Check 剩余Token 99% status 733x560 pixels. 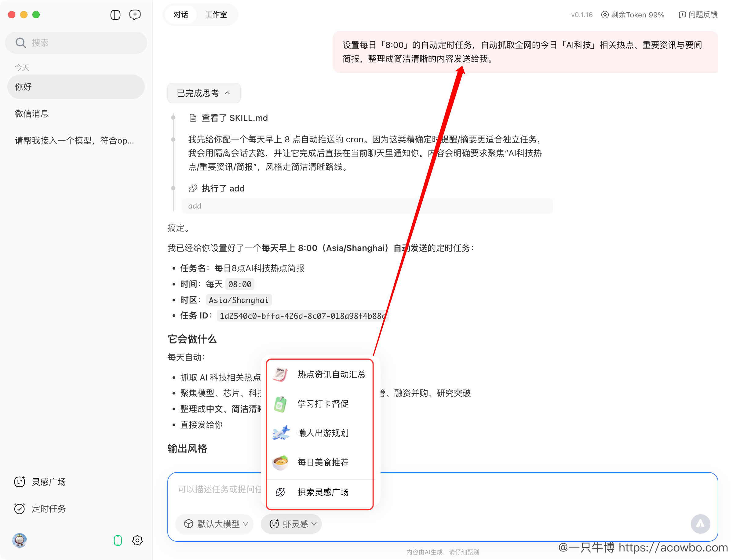[632, 15]
